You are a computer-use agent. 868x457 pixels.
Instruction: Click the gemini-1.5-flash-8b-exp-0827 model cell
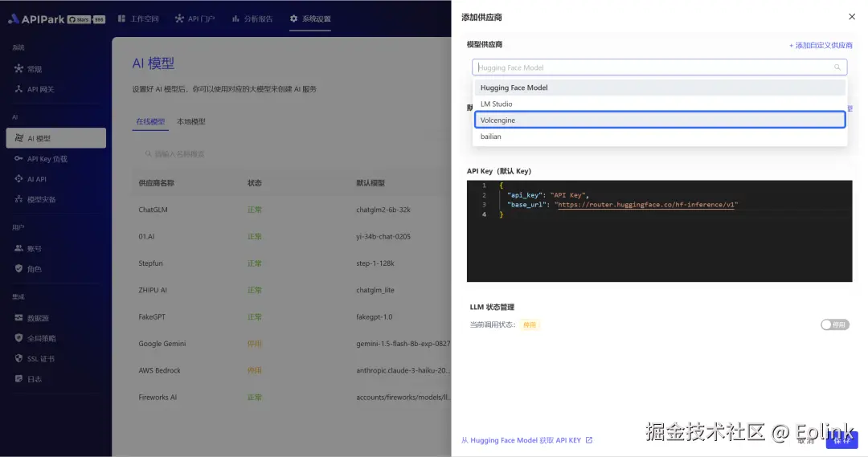click(403, 344)
